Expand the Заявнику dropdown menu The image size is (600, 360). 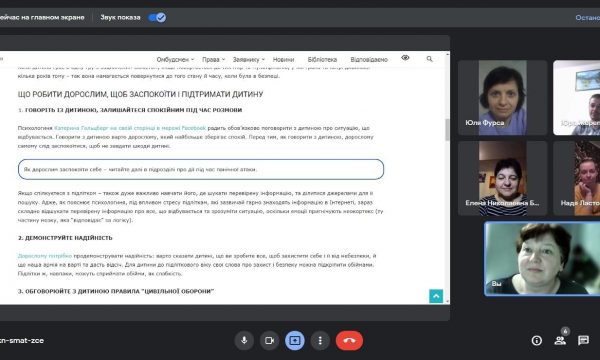point(249,59)
